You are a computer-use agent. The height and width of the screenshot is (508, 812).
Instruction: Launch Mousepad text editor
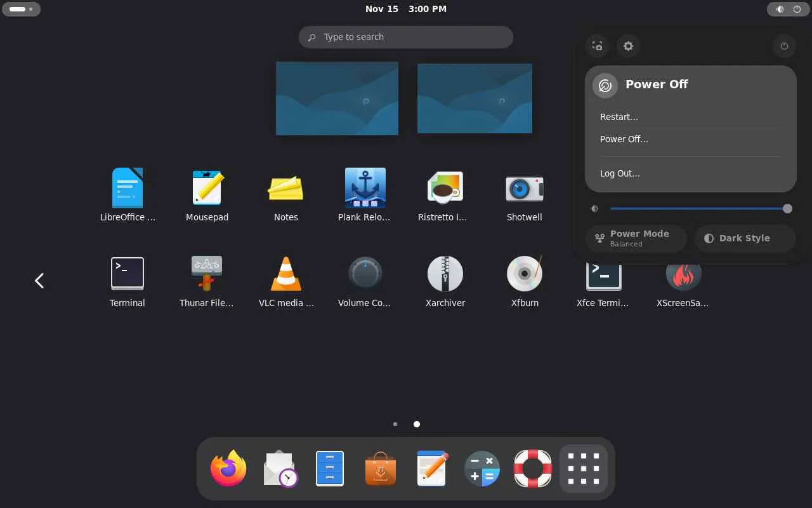tap(207, 194)
